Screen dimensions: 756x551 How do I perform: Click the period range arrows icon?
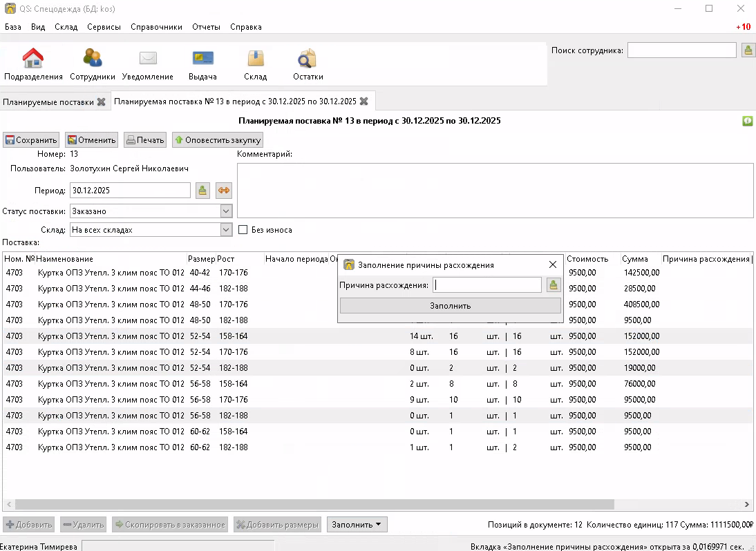pos(223,191)
